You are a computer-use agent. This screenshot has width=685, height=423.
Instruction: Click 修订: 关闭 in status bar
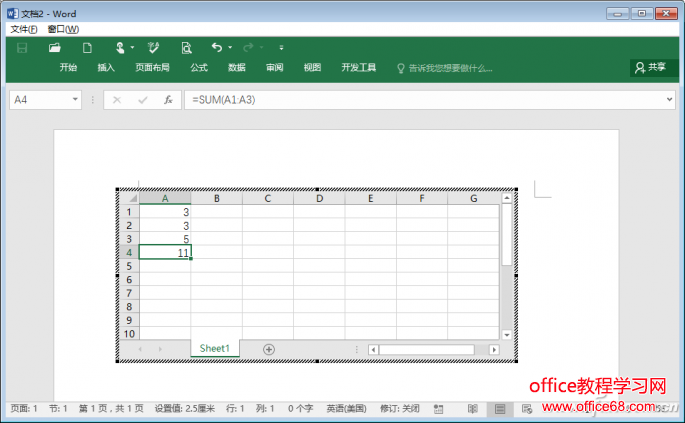[x=400, y=409]
